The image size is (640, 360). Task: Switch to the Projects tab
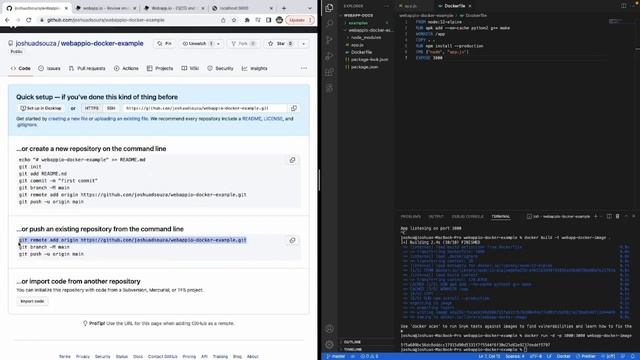pos(160,68)
